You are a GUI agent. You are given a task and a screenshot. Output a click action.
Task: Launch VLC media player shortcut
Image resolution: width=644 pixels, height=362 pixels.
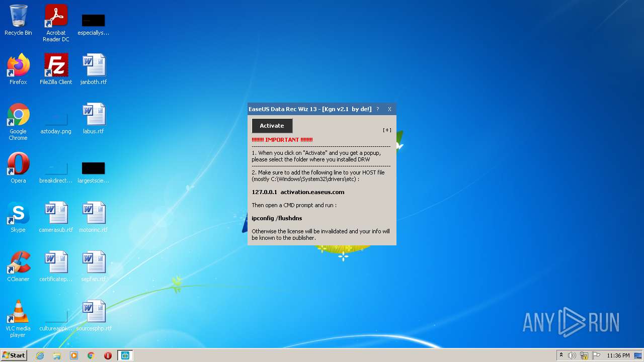tap(18, 319)
